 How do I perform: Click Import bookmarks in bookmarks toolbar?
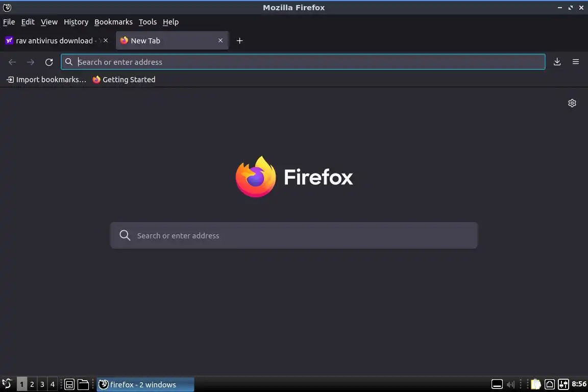tap(46, 80)
